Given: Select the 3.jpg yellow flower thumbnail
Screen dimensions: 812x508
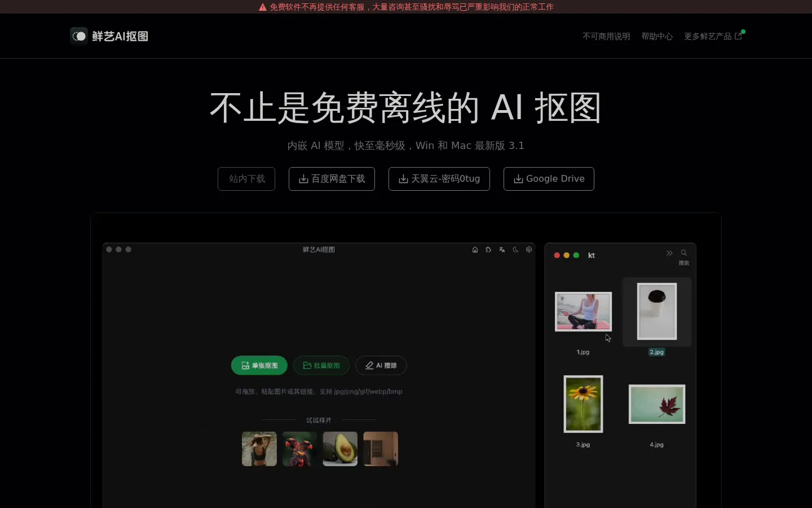Looking at the screenshot, I should point(583,404).
